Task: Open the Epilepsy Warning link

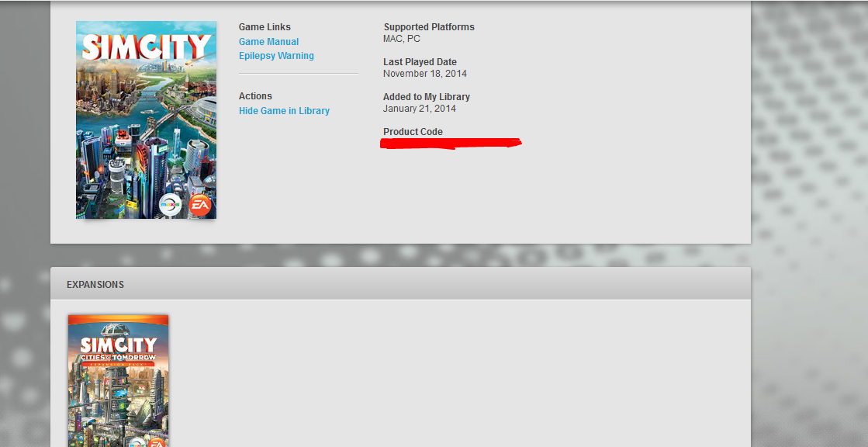Action: (276, 55)
